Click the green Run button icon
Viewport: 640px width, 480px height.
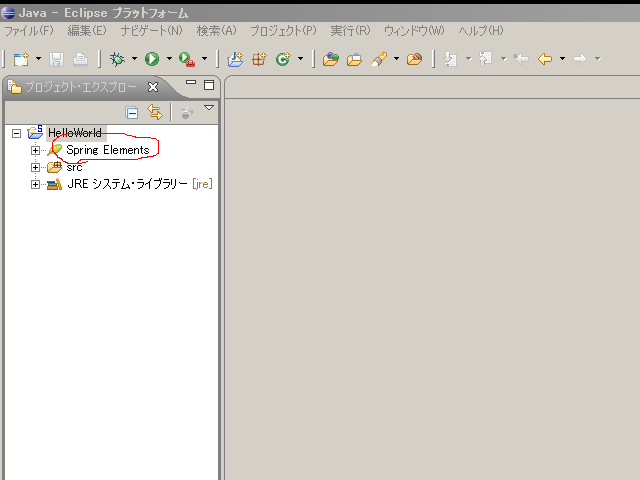[x=152, y=59]
